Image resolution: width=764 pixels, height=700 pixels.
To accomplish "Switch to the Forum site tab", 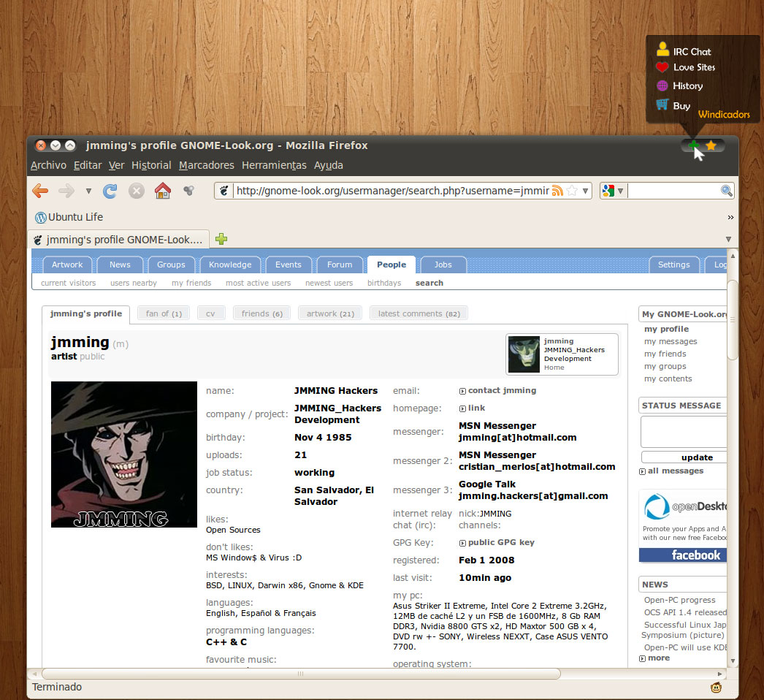I will click(340, 265).
